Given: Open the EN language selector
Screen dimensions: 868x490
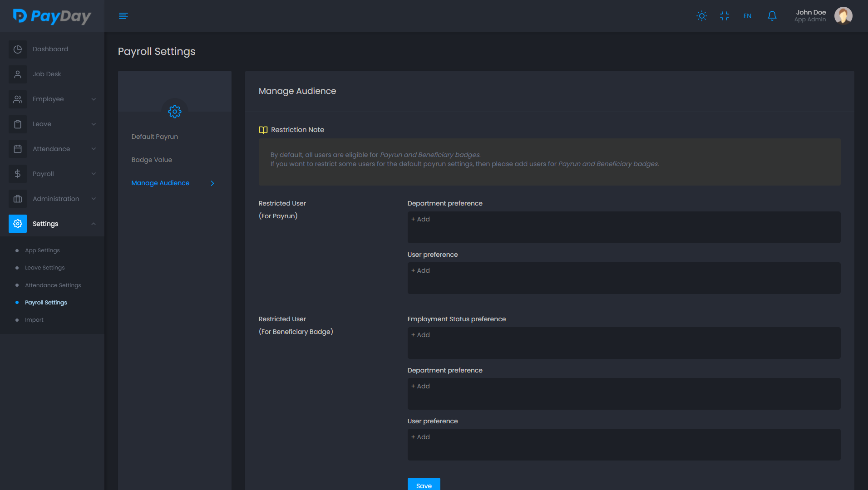Looking at the screenshot, I should tap(747, 16).
